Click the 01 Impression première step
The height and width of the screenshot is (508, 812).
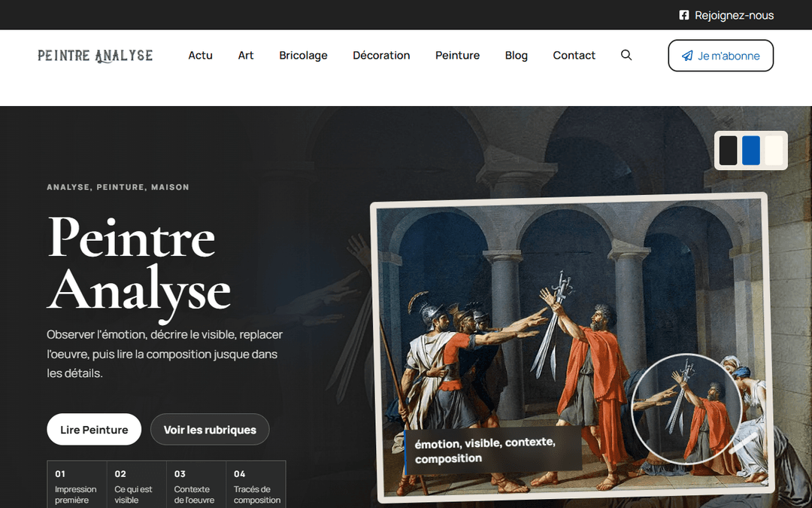[x=77, y=485]
